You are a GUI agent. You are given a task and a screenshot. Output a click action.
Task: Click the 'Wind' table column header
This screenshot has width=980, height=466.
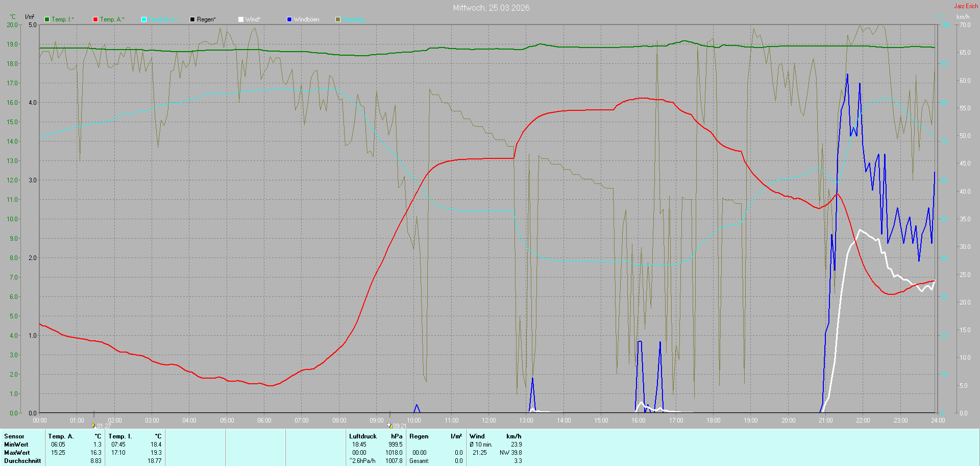pyautogui.click(x=477, y=436)
